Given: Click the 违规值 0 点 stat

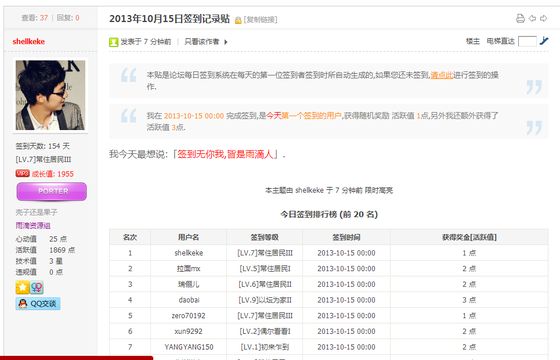Looking at the screenshot, I should 39,272.
